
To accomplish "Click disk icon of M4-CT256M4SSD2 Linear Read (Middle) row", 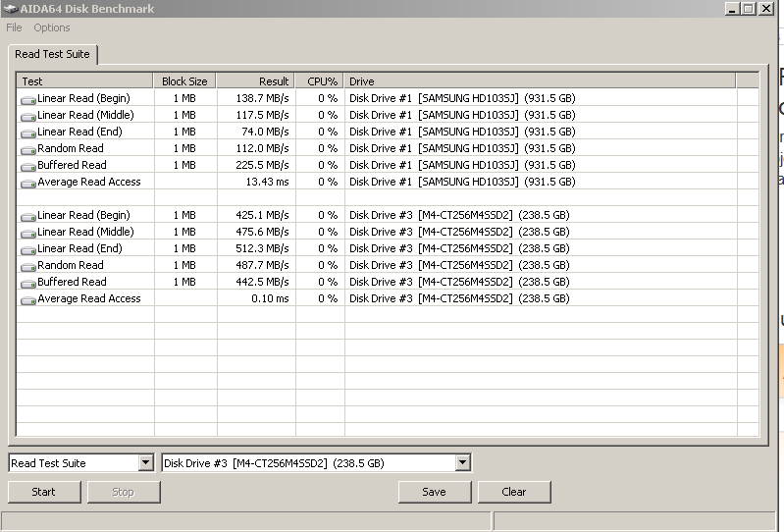I will (x=28, y=234).
